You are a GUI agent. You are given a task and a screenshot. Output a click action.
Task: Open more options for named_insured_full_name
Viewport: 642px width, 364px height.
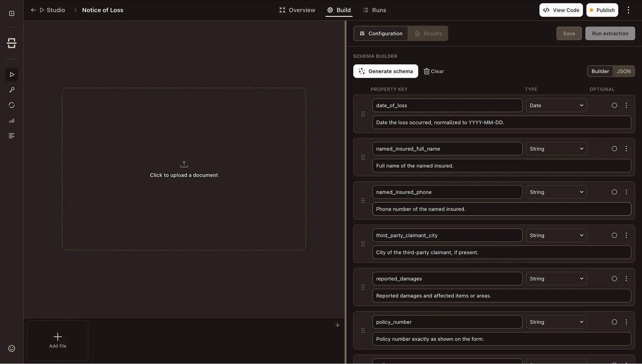coord(626,149)
